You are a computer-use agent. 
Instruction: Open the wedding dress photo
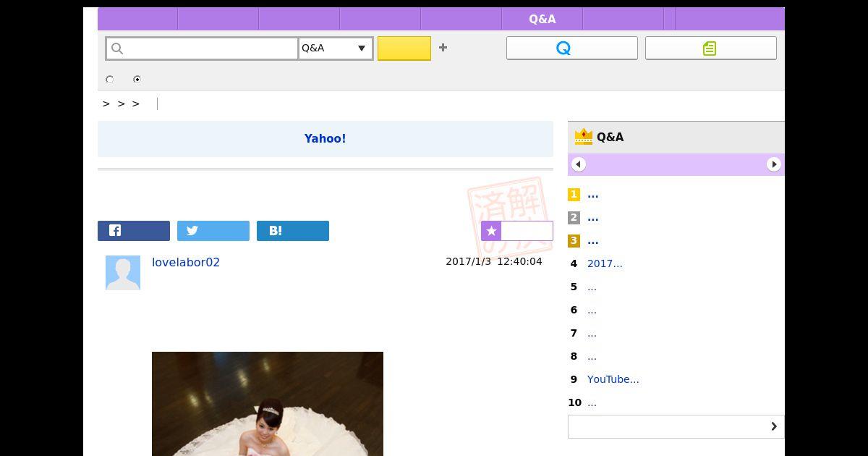[x=268, y=404]
